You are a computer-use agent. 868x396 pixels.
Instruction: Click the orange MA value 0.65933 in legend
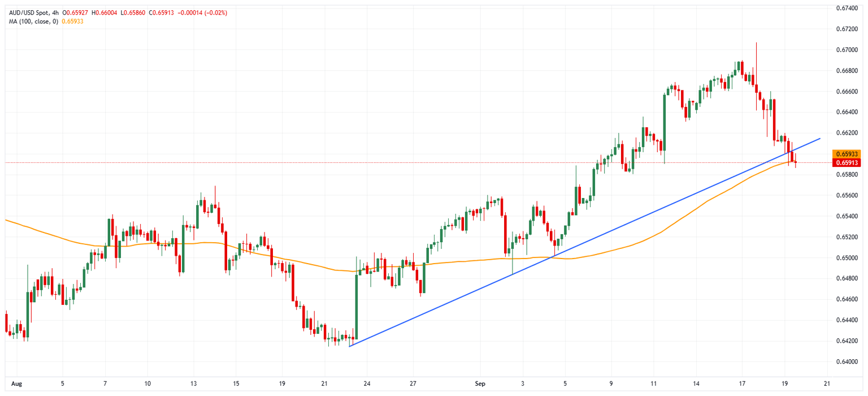72,21
